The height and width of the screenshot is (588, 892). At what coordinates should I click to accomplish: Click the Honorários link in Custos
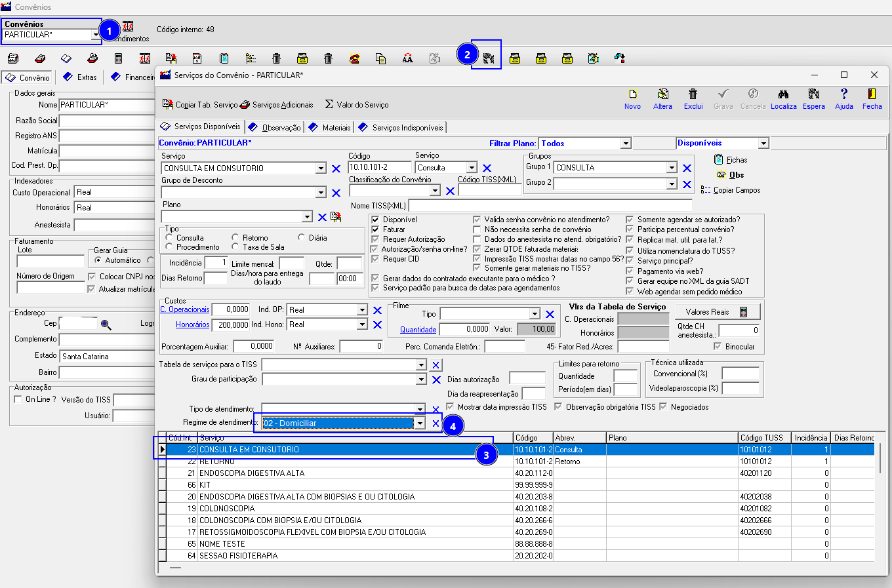click(x=192, y=324)
